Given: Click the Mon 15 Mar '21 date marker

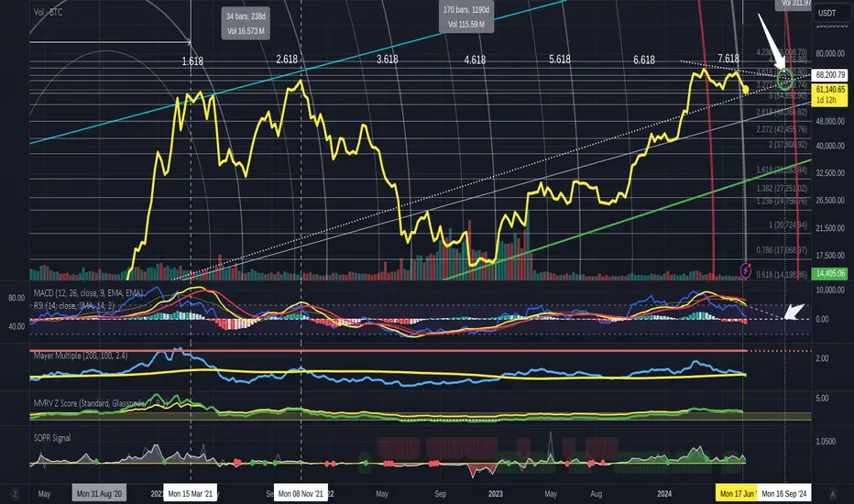Looking at the screenshot, I should click(190, 494).
